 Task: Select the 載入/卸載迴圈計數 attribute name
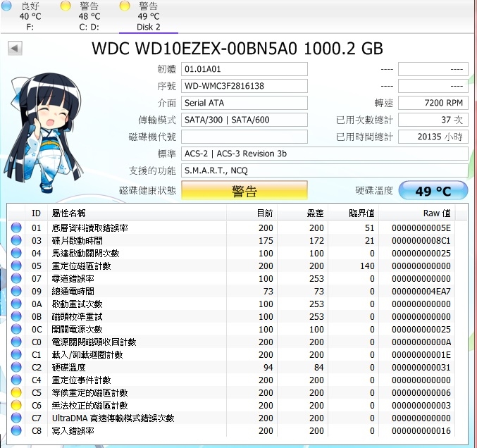[87, 354]
